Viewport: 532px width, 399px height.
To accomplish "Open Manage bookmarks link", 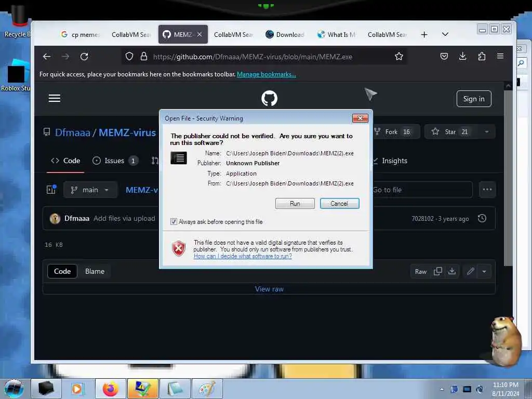I will click(x=267, y=74).
